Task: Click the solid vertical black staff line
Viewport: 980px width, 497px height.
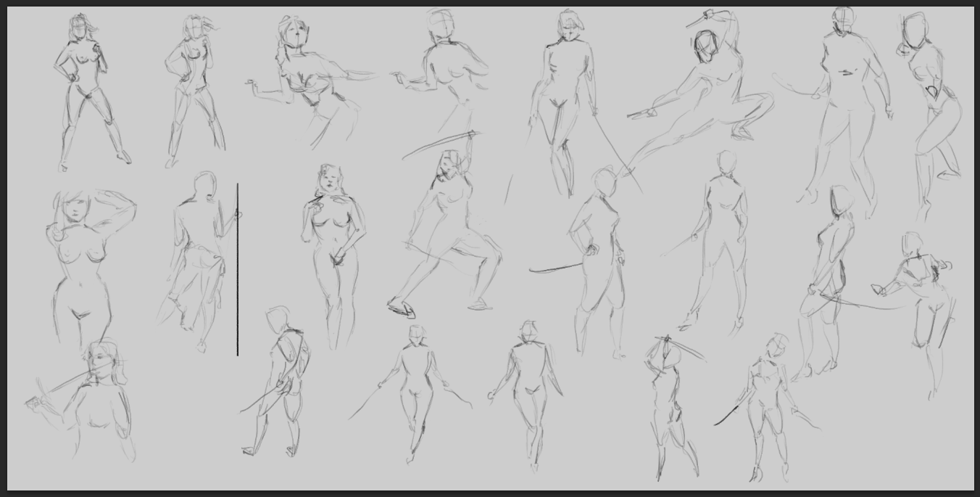Action: (237, 269)
